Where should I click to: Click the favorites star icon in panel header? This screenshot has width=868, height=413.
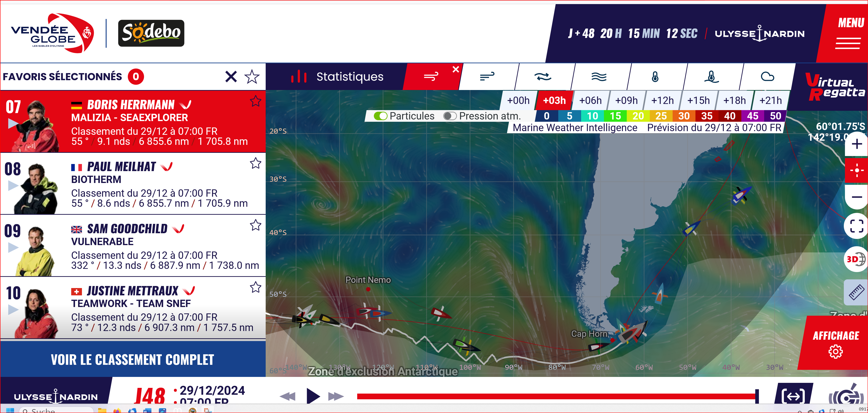coord(252,77)
